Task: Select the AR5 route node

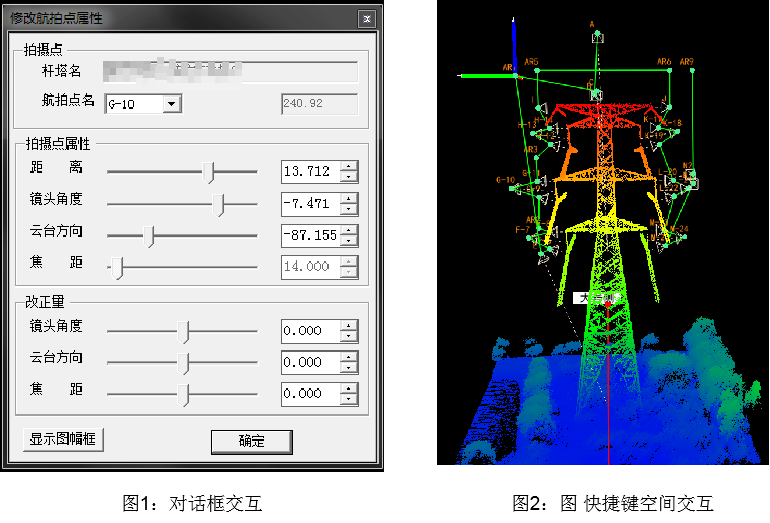Action: pos(537,72)
